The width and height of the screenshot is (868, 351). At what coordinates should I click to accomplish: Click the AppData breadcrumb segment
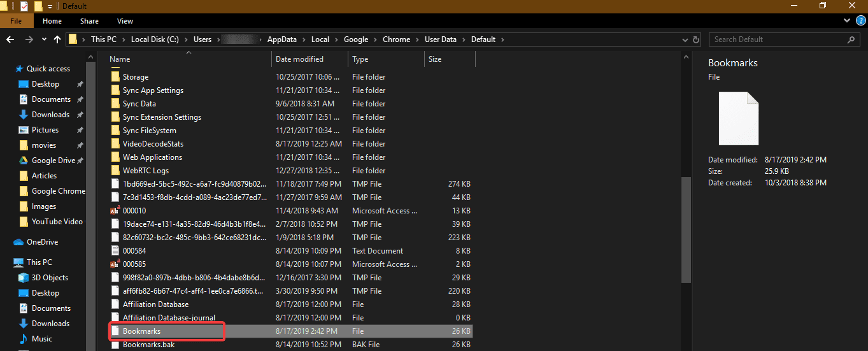click(x=282, y=39)
